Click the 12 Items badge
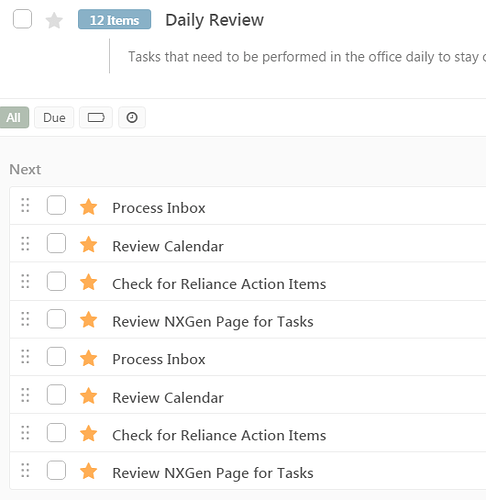Viewport: 486px width, 500px height. click(114, 19)
